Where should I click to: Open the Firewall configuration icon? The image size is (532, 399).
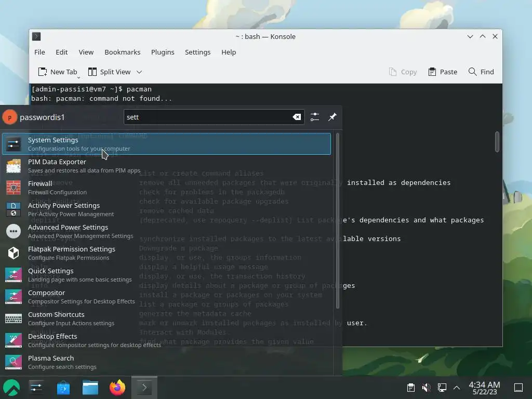[14, 188]
